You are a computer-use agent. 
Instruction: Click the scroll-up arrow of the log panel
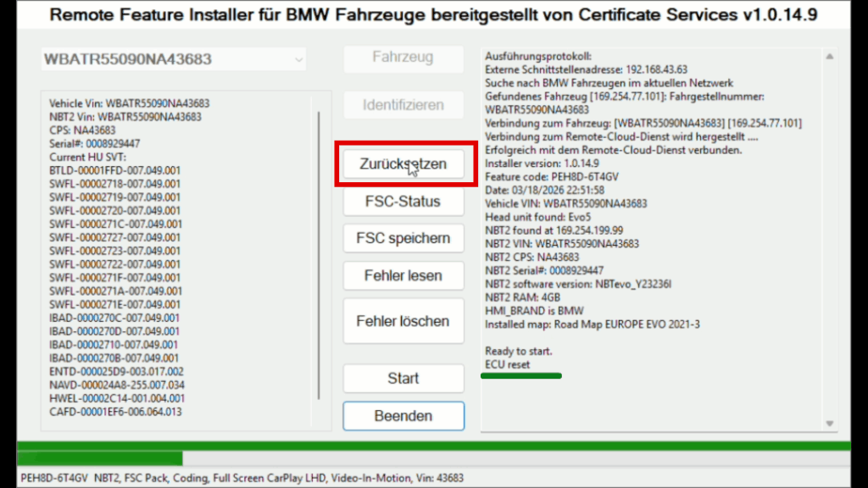click(x=831, y=58)
